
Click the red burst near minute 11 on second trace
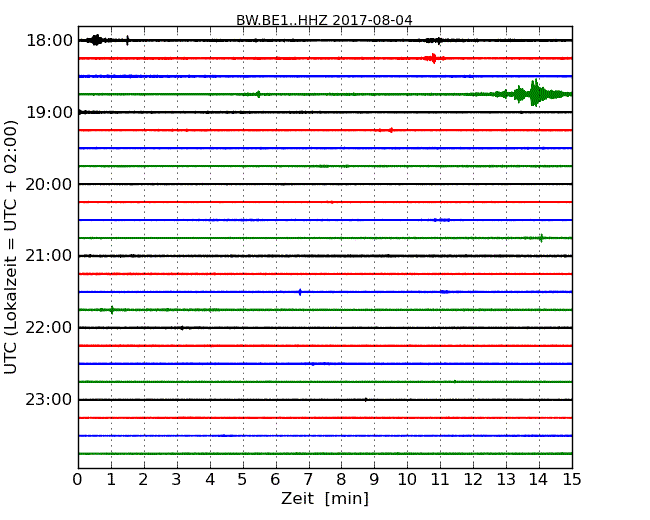[434, 58]
